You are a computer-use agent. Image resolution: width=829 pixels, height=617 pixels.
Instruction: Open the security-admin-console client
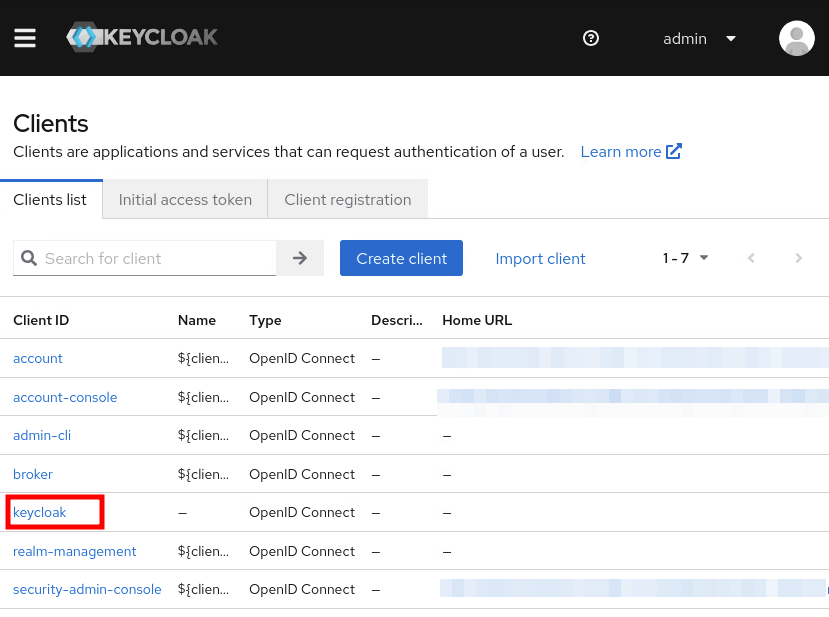[x=87, y=590]
